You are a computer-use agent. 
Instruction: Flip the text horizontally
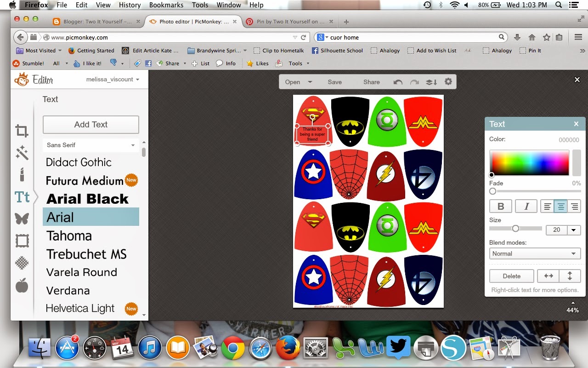click(x=548, y=276)
